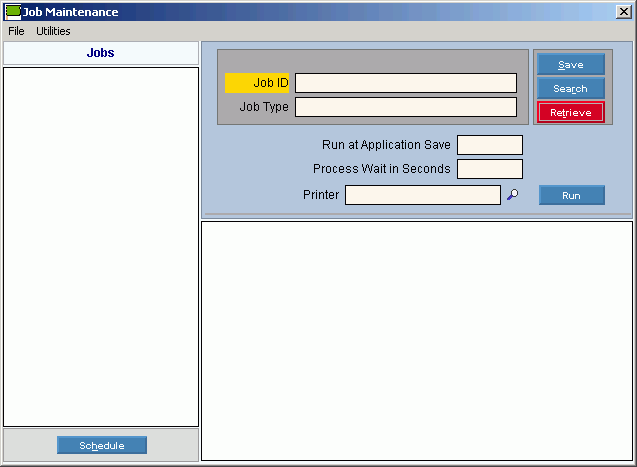Image resolution: width=637 pixels, height=467 pixels.
Task: Open the File menu
Action: (16, 31)
